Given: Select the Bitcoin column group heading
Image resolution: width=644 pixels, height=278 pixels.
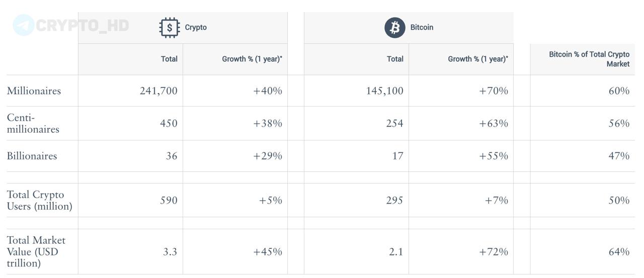Looking at the screenshot, I should [422, 28].
